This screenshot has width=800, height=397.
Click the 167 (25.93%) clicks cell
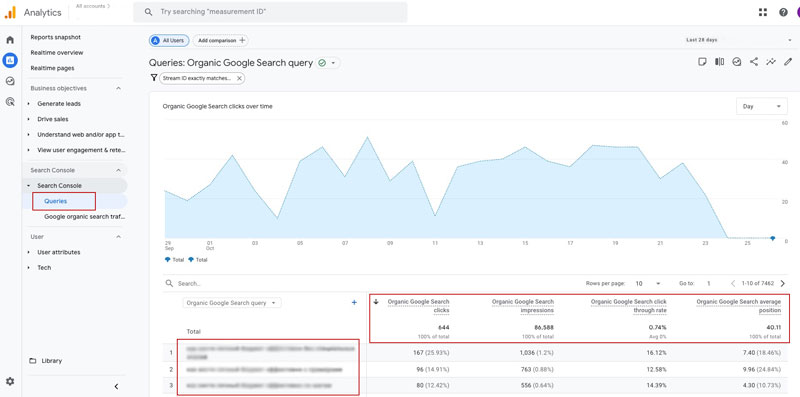pos(431,352)
